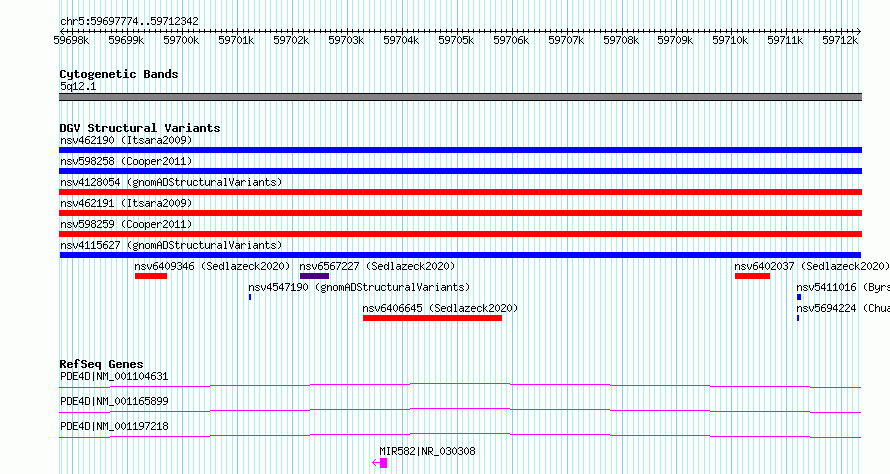
Task: Select the nsv598258 (Cooper2011) blue bar
Action: 460,171
